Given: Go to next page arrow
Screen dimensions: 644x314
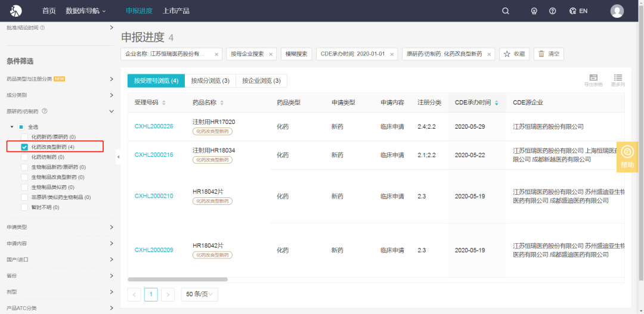Looking at the screenshot, I should point(168,294).
